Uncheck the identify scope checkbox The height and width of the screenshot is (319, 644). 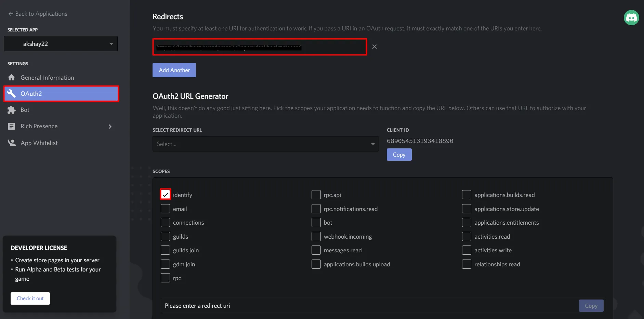[165, 195]
